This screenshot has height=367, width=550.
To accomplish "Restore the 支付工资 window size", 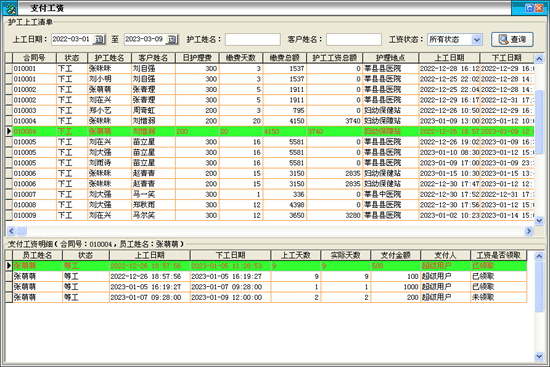I will coord(529,8).
